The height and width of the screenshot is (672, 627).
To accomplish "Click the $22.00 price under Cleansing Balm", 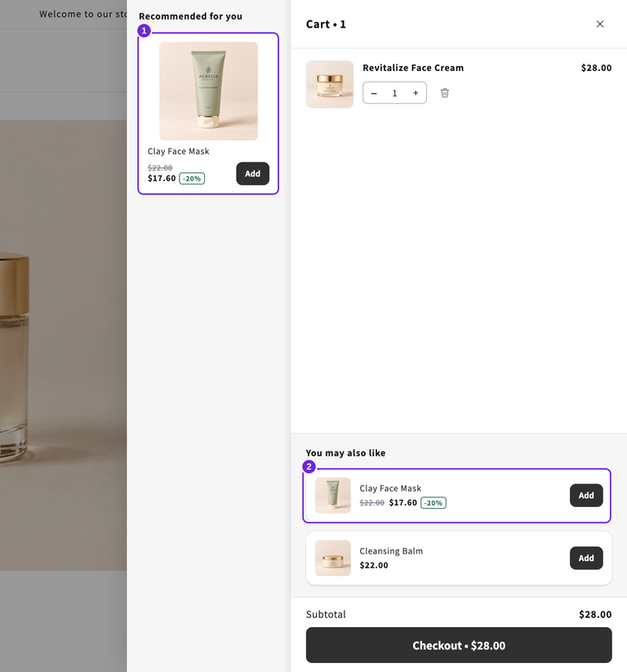I will 374,565.
